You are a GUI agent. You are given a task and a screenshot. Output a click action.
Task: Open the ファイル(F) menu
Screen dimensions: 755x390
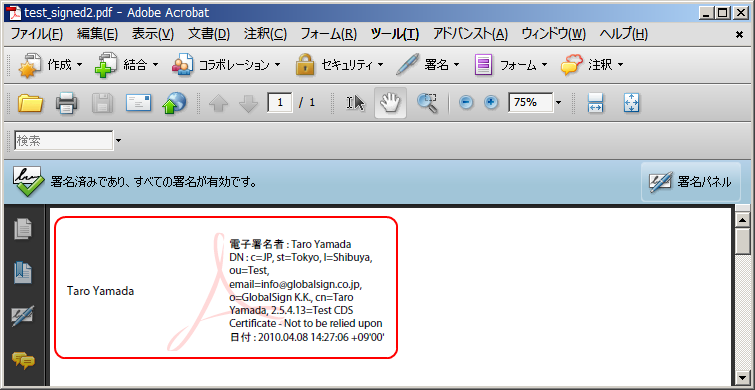(37, 34)
